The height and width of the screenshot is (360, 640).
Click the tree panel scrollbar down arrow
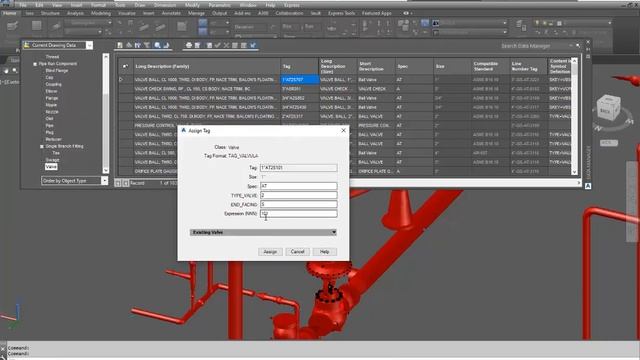(106, 170)
